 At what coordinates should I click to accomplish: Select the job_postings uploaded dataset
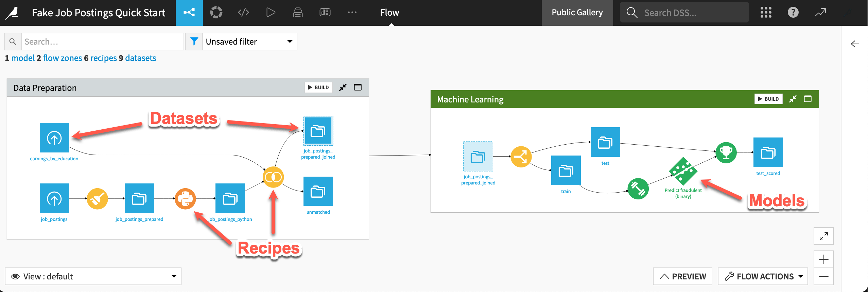click(x=54, y=198)
